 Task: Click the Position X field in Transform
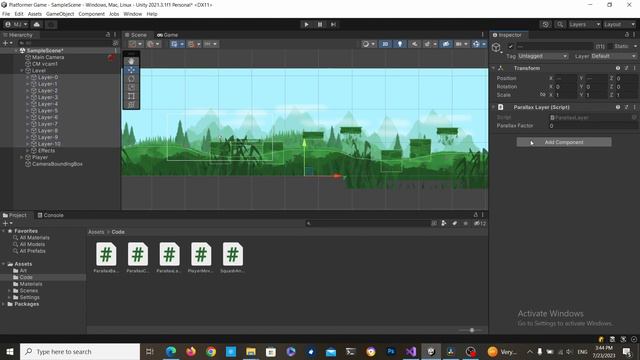(565, 78)
